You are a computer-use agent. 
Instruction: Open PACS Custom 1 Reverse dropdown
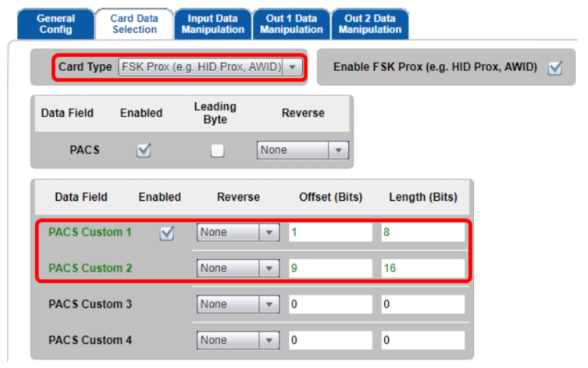[238, 232]
